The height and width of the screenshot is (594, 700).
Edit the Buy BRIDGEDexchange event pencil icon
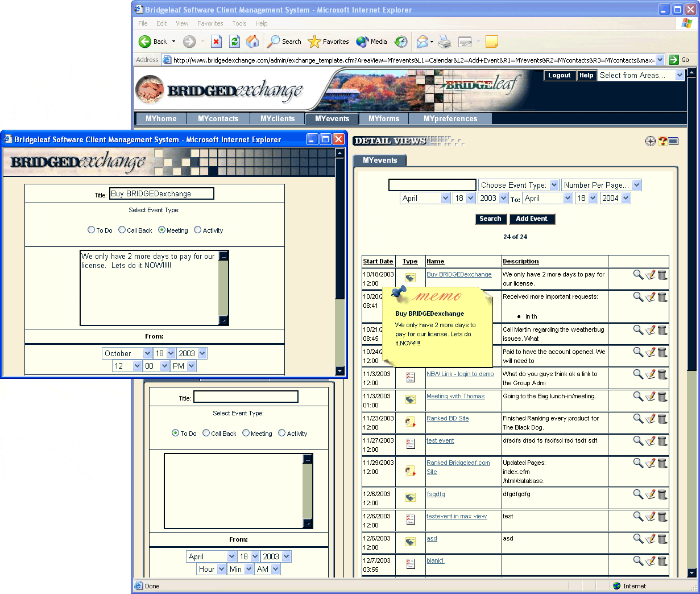651,275
